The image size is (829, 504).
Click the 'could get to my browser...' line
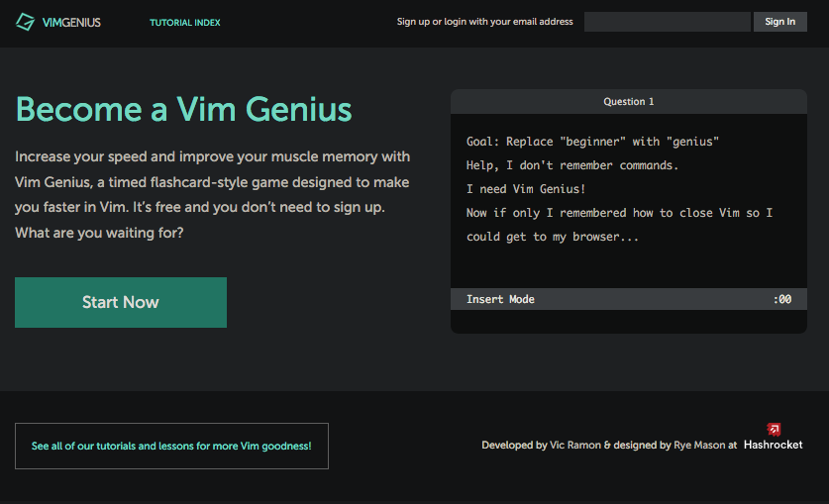click(552, 237)
